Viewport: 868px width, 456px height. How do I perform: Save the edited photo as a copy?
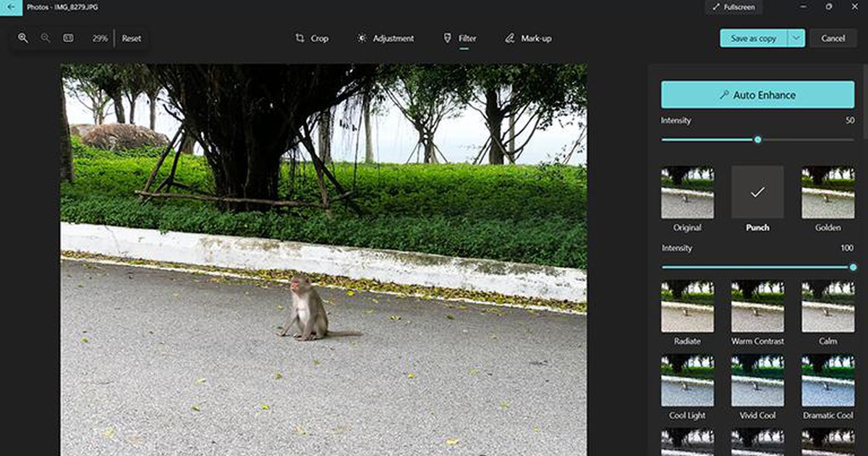[752, 38]
